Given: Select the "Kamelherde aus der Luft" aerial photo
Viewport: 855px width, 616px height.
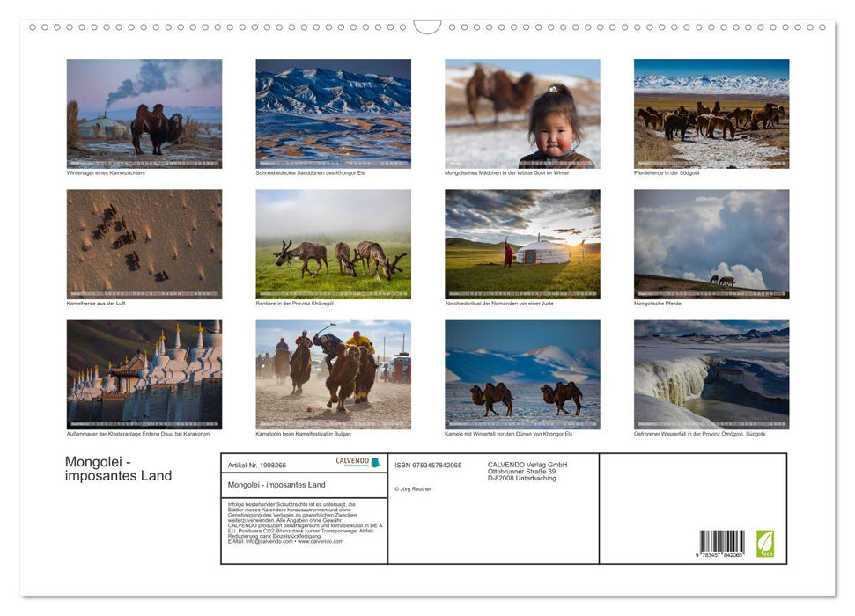Looking at the screenshot, I should coord(144,243).
